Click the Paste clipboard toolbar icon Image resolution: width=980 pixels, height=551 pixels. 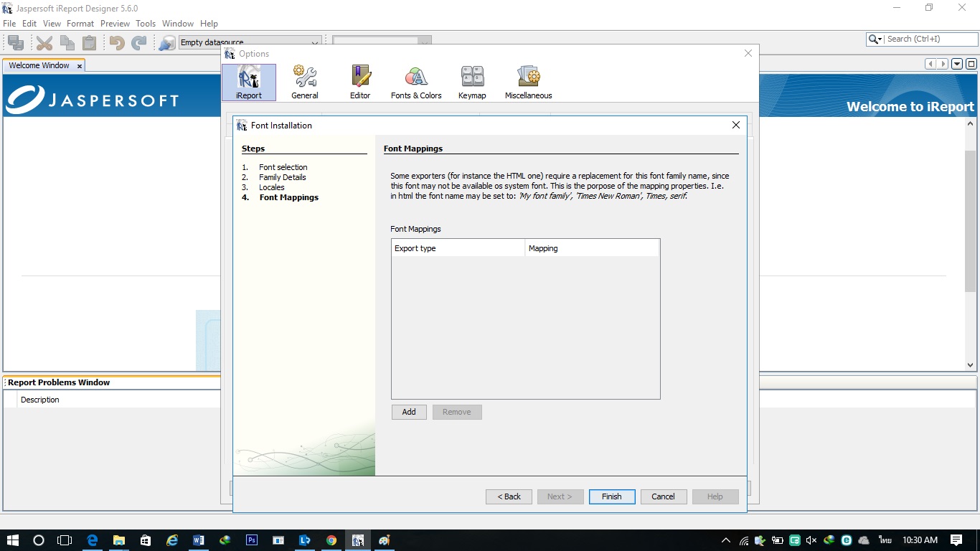tap(88, 43)
